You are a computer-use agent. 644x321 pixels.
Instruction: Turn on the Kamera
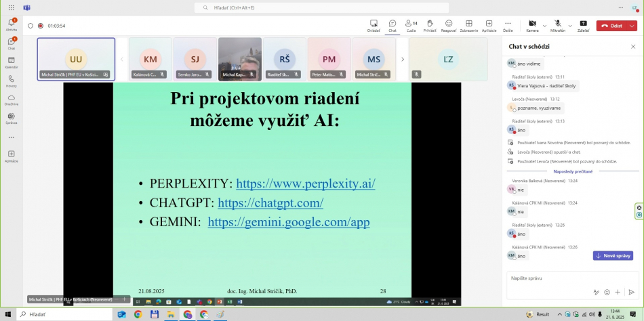pyautogui.click(x=531, y=25)
